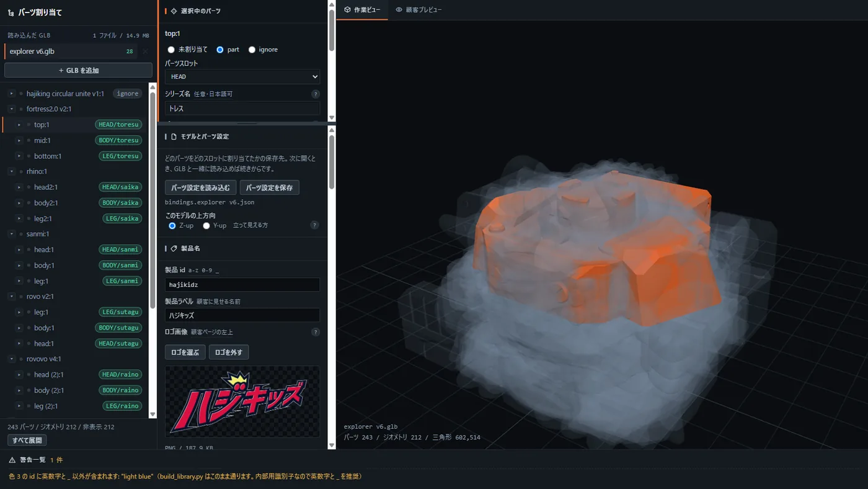The height and width of the screenshot is (489, 868).
Task: Click the target icon beside 選択中のパーツ
Action: 174,11
